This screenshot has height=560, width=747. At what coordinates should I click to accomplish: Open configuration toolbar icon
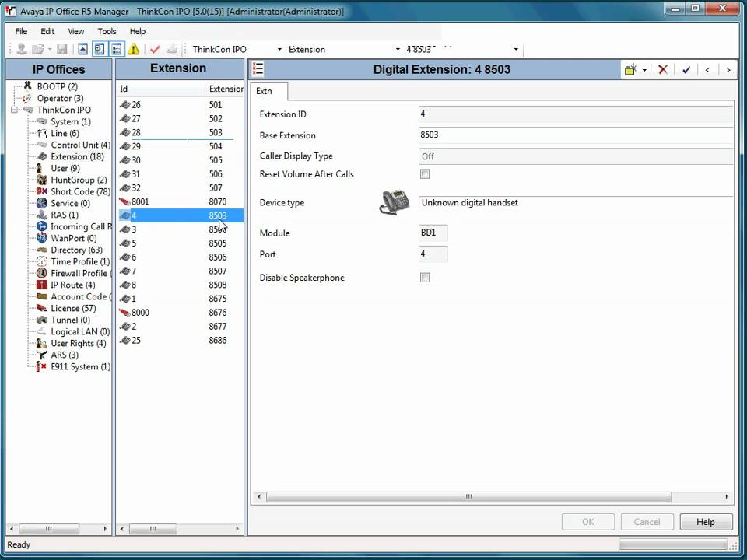(37, 49)
